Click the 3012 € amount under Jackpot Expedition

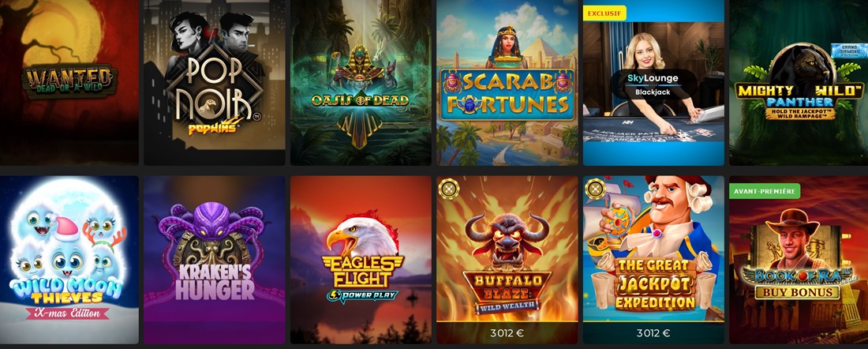tap(653, 333)
